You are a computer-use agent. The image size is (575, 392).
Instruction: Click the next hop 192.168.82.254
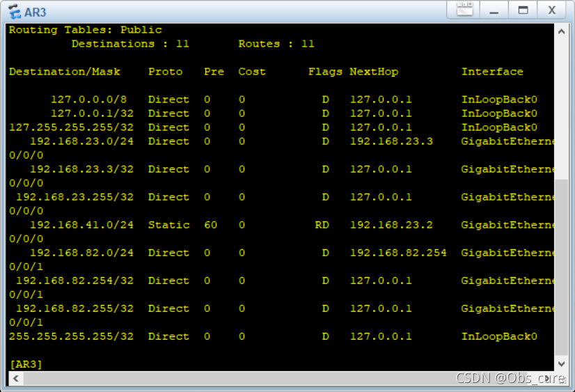pos(398,253)
